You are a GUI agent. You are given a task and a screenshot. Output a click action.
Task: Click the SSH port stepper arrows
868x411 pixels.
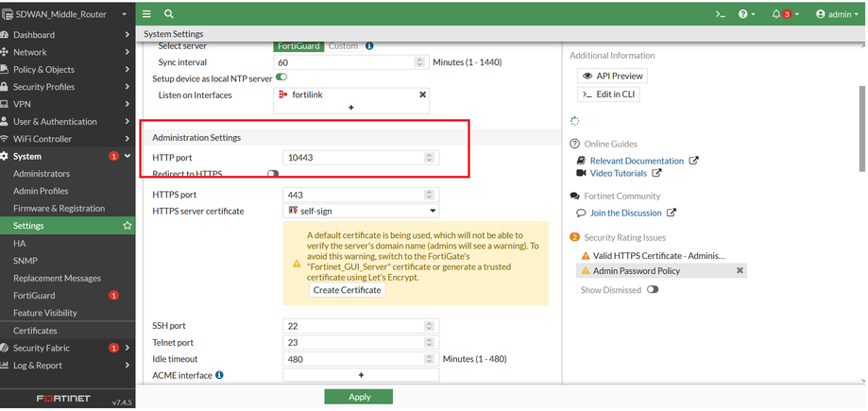coord(429,326)
